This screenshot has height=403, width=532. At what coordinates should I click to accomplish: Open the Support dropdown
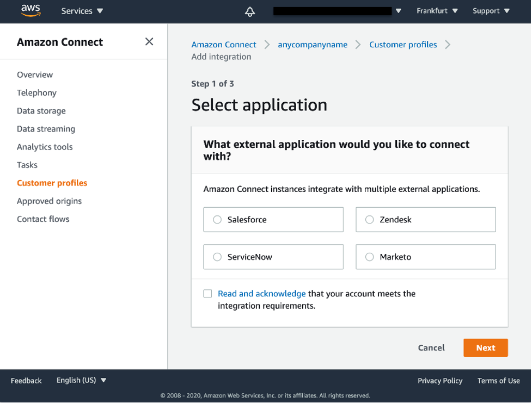click(x=491, y=11)
